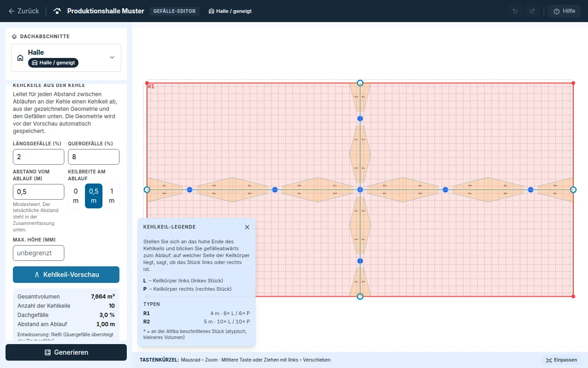Select the hollow endpoint at the valley's right end
Screen dimensions: 588x368
[x=573, y=190]
